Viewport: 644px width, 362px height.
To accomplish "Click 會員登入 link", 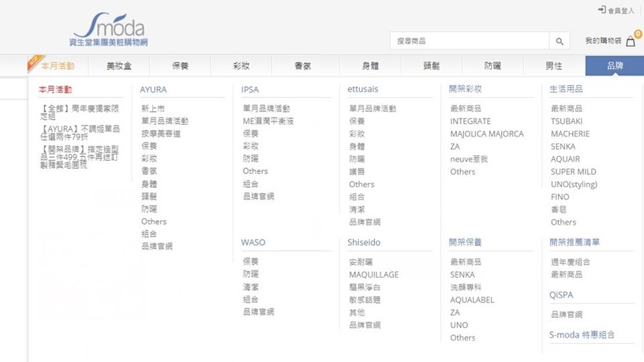I will [621, 11].
